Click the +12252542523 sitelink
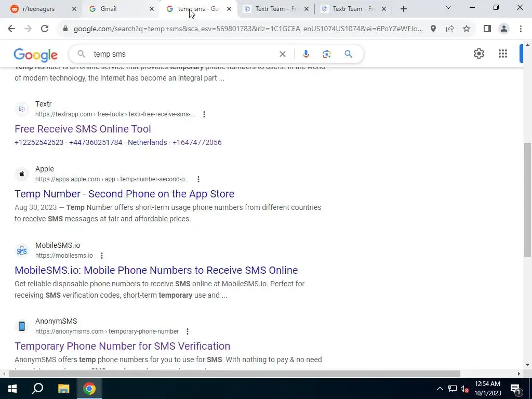The width and height of the screenshot is (532, 399). 39,142
